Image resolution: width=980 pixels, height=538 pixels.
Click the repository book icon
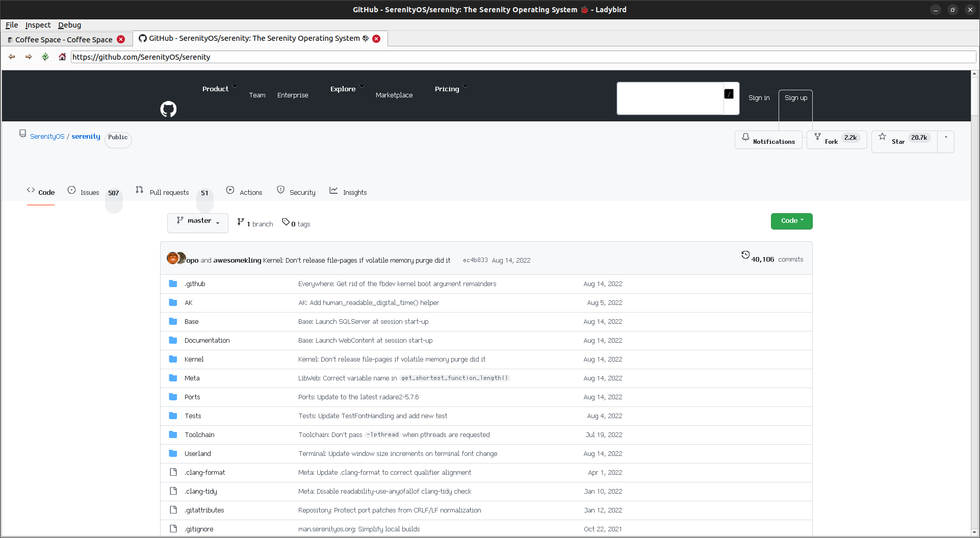[x=22, y=134]
